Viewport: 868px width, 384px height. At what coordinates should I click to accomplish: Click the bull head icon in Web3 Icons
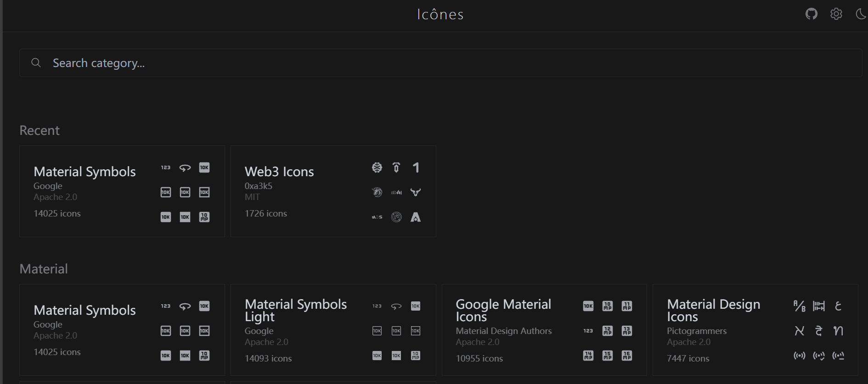pyautogui.click(x=416, y=192)
